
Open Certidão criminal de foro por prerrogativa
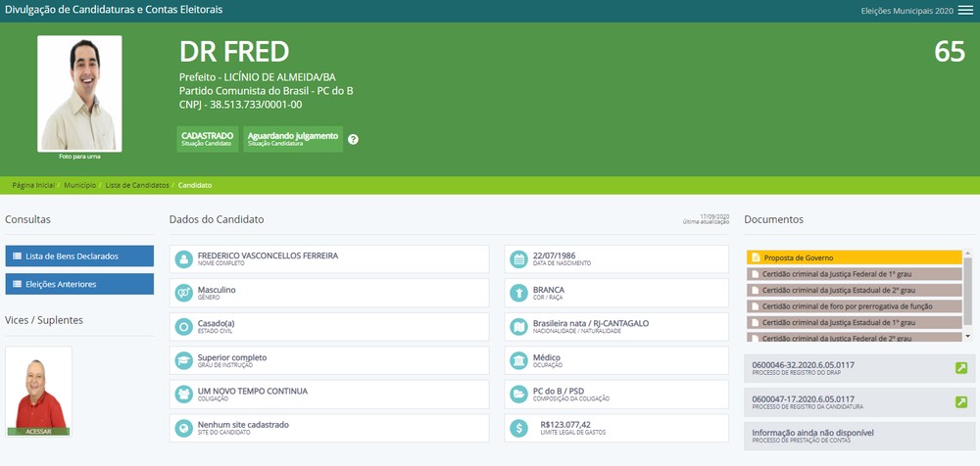848,306
